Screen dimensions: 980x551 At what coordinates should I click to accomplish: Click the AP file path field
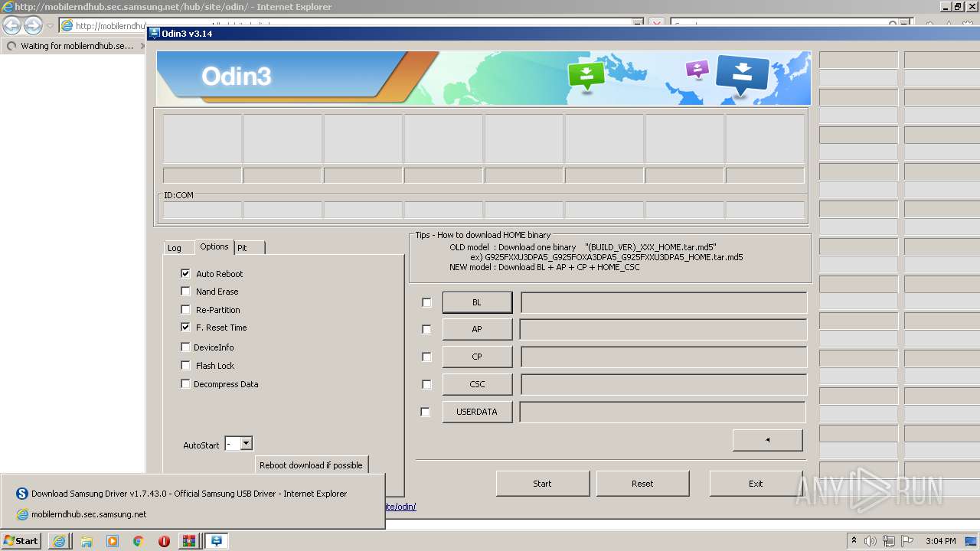[x=664, y=329]
